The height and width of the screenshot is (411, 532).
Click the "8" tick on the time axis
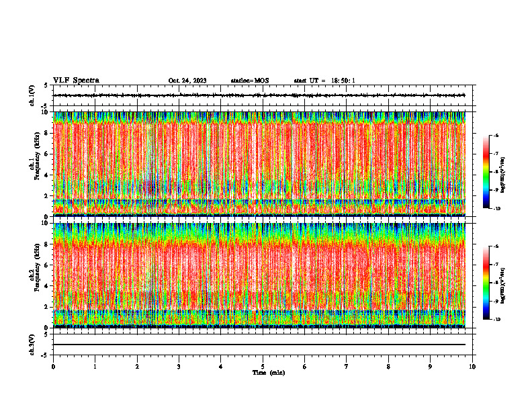click(x=388, y=367)
